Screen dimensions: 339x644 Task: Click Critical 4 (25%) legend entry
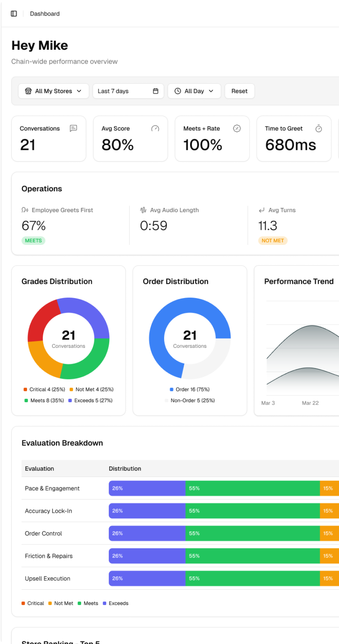click(44, 389)
